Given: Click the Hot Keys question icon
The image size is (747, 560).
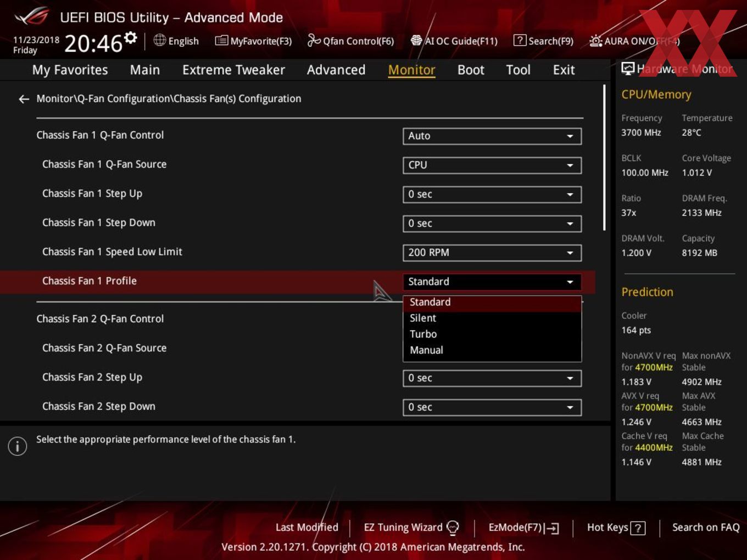Looking at the screenshot, I should pyautogui.click(x=638, y=528).
